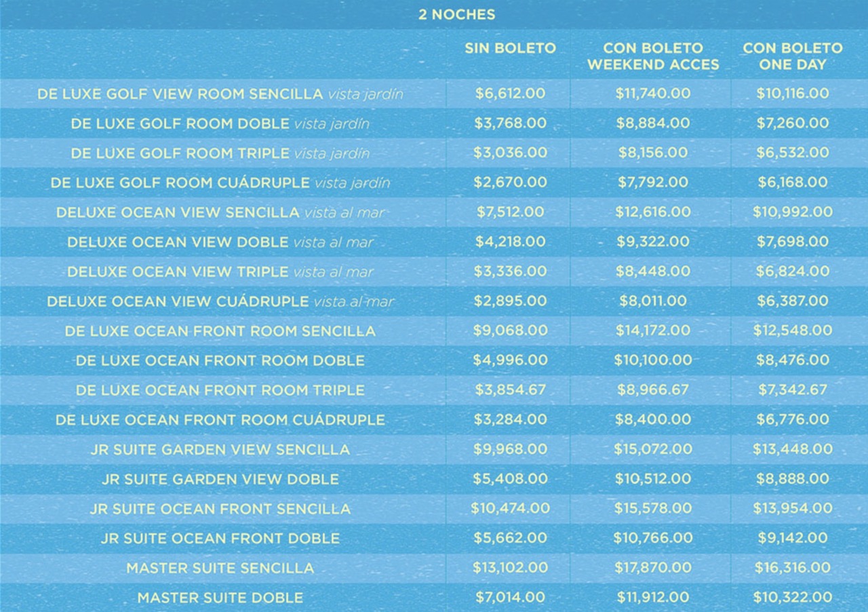Click the JR Suite Garden View Sencilla label
The width and height of the screenshot is (868, 612).
tap(220, 449)
